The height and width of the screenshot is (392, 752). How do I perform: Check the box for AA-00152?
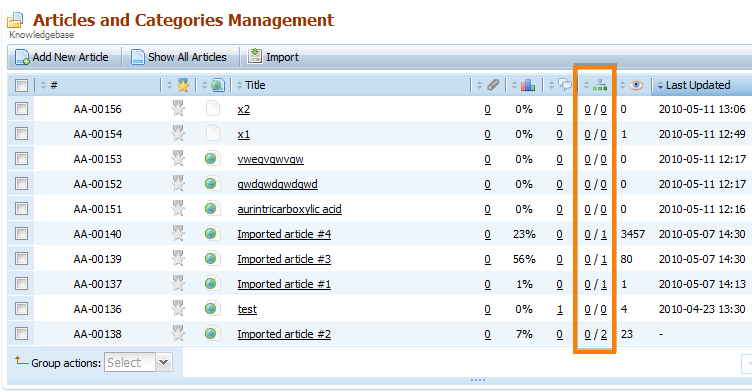[x=21, y=184]
